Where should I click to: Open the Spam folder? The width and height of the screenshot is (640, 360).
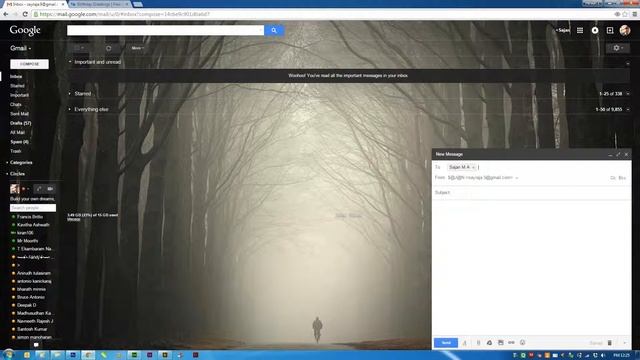coord(20,142)
